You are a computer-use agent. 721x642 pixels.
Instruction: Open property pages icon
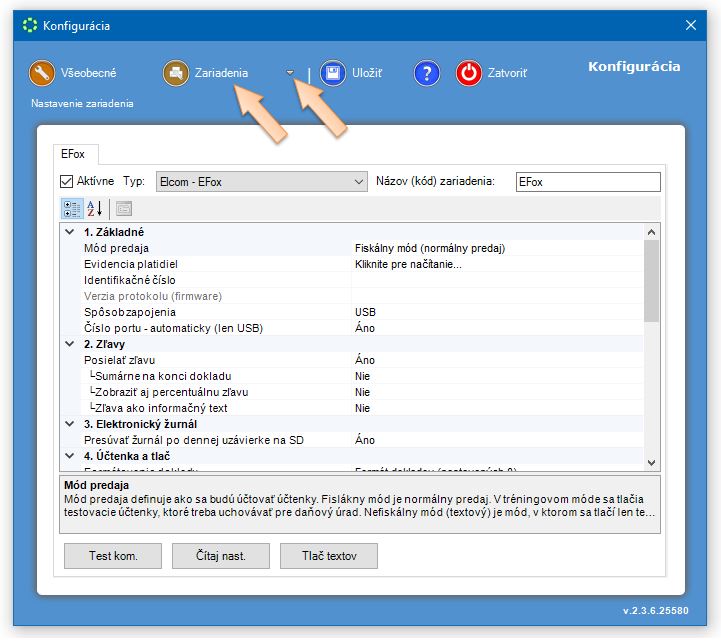point(123,209)
